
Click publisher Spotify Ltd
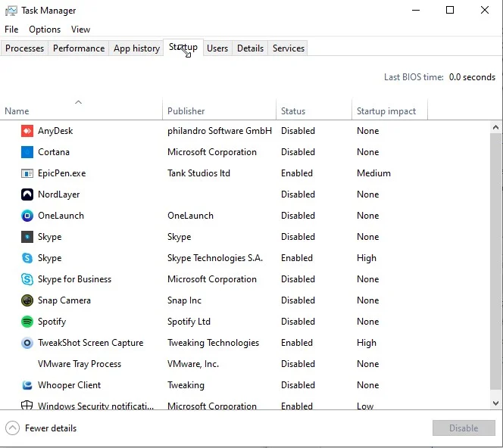click(x=189, y=322)
